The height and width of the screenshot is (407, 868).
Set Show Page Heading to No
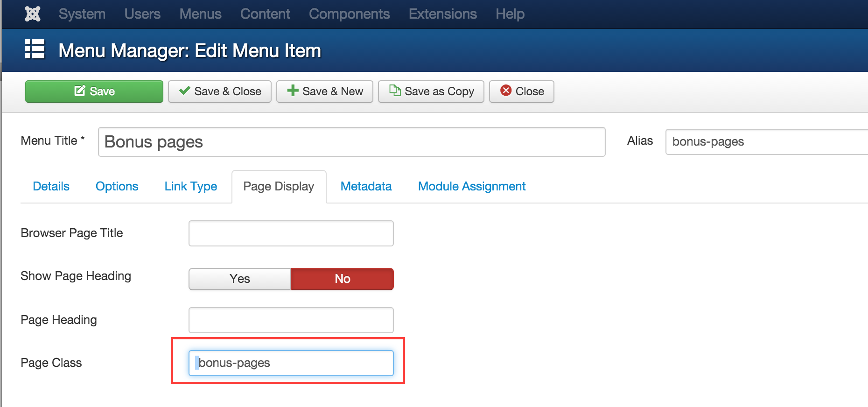(x=343, y=279)
